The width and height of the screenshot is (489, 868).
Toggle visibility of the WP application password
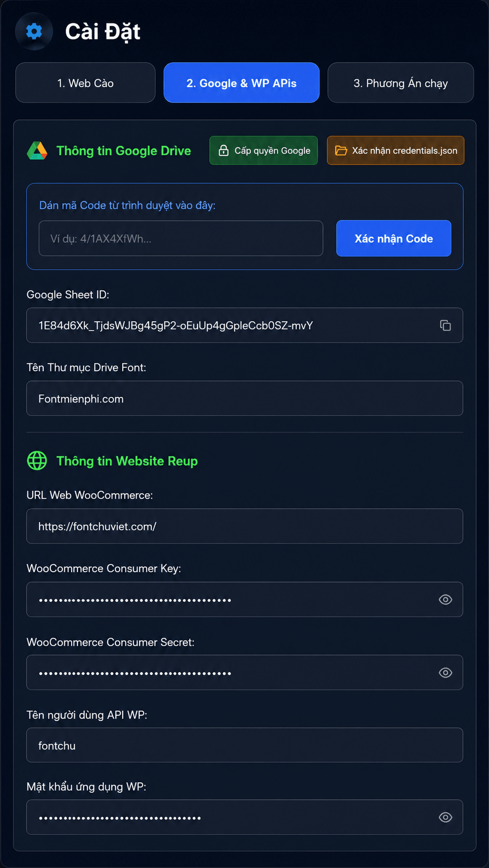click(445, 817)
